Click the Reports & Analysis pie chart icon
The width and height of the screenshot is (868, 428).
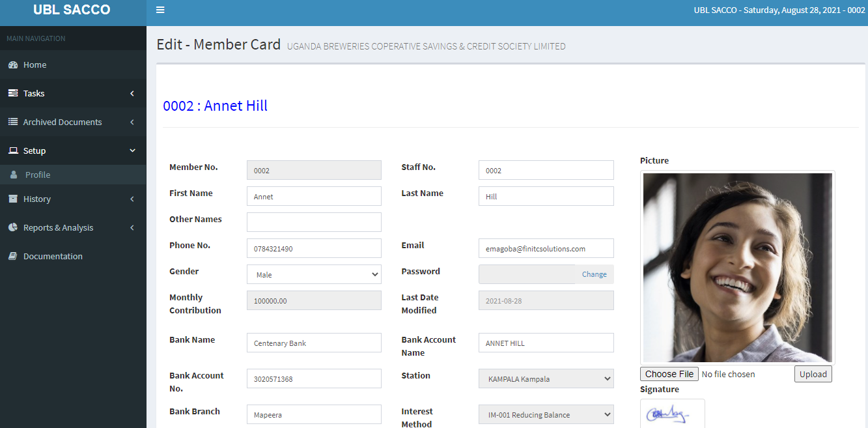tap(13, 228)
